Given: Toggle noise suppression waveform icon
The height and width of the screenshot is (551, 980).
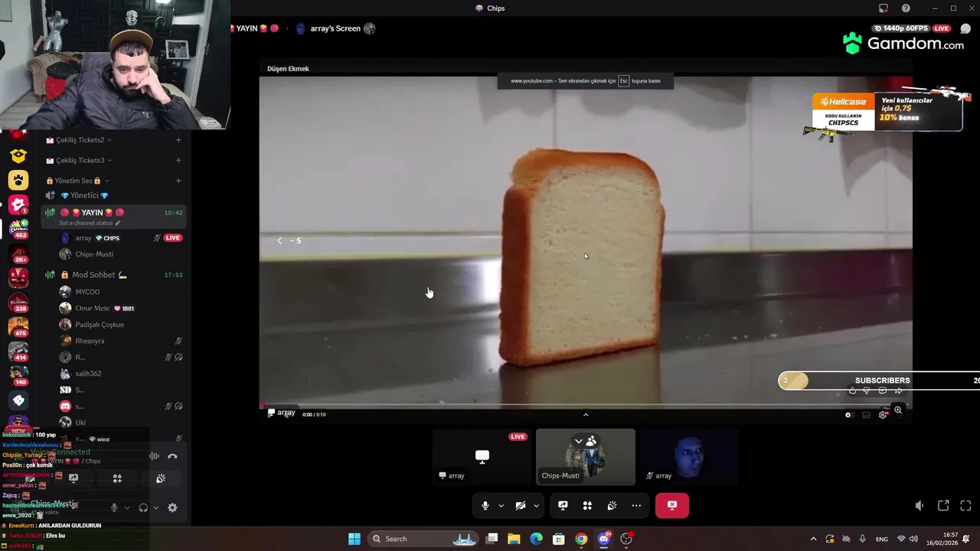Looking at the screenshot, I should click(154, 456).
